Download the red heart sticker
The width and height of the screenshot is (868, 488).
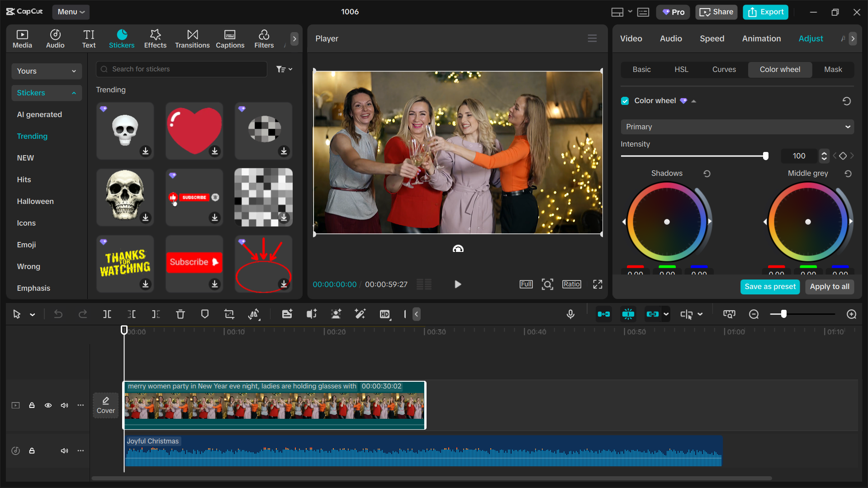(215, 151)
